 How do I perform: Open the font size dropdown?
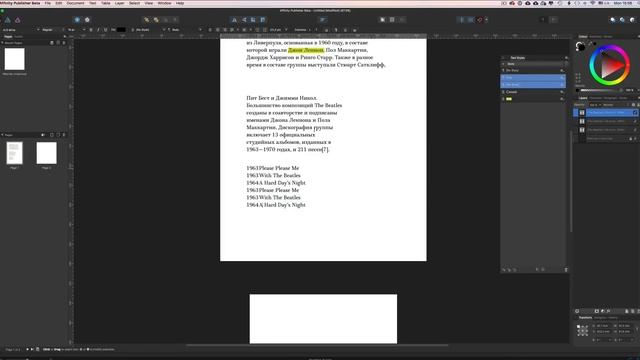(x=76, y=30)
